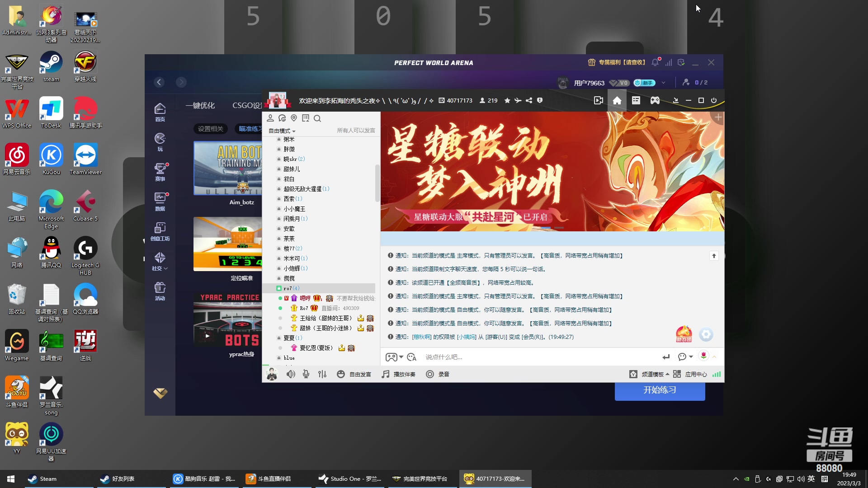Click the home icon in the channel title bar

[x=617, y=100]
